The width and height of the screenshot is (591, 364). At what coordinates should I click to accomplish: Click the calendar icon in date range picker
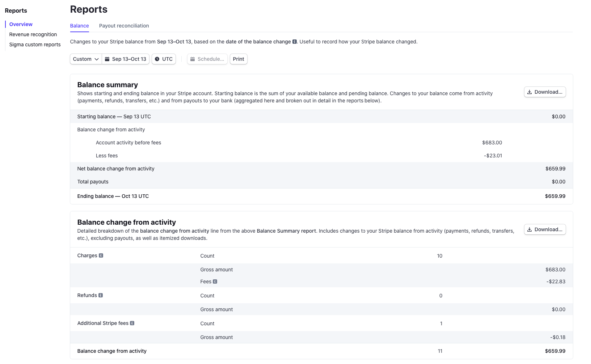tap(107, 59)
